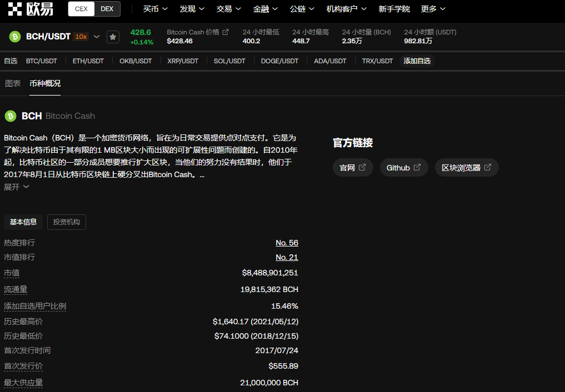The image size is (565, 392).
Task: Open the OKB/USDT pair
Action: click(x=136, y=61)
